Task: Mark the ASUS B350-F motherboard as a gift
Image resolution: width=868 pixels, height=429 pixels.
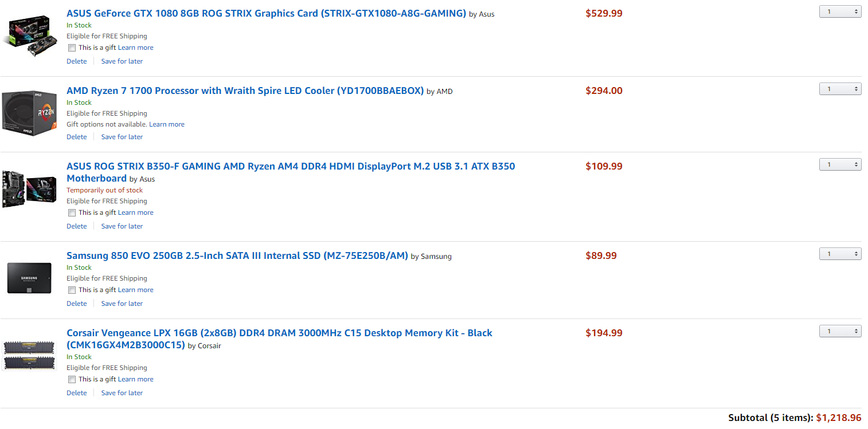Action: coord(72,213)
